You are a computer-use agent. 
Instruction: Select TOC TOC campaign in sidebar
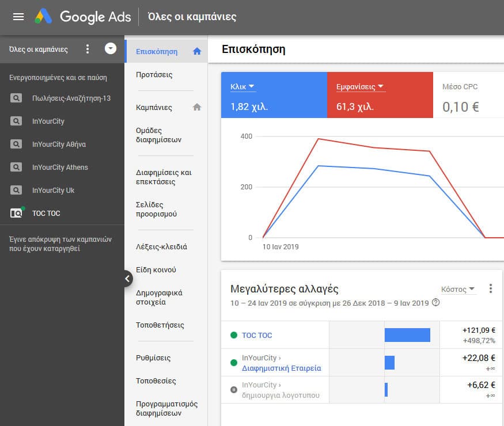point(46,214)
